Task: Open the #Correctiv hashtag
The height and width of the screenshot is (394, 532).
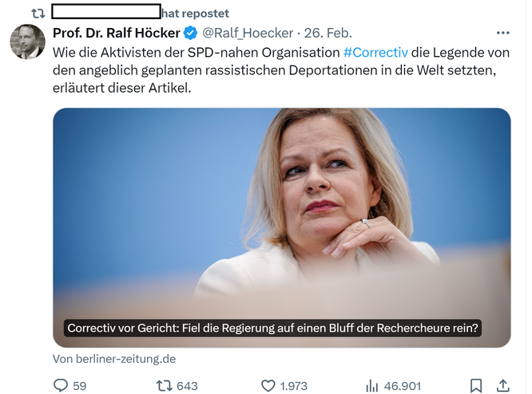Action: tap(375, 53)
